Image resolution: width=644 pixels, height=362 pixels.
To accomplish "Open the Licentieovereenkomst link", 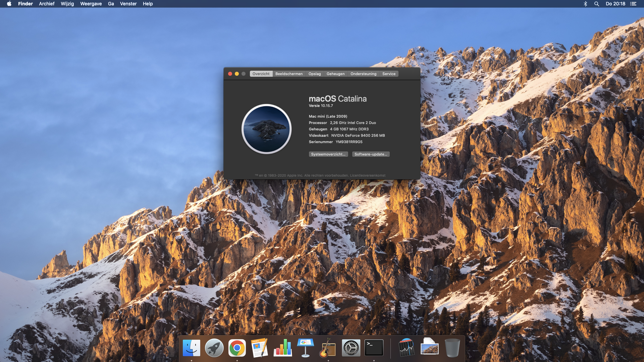I will [368, 175].
